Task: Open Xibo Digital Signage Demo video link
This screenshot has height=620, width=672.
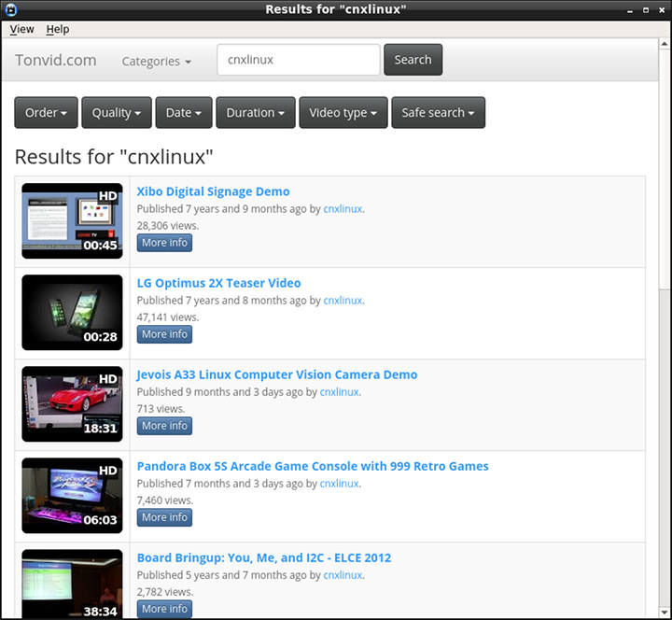Action: pos(214,191)
